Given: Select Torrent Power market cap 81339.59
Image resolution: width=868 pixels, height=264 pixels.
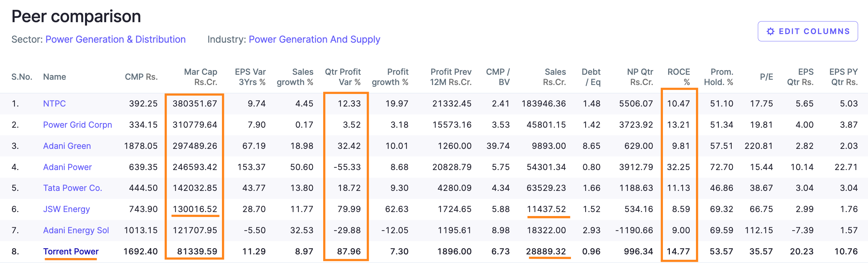Looking at the screenshot, I should [x=197, y=251].
